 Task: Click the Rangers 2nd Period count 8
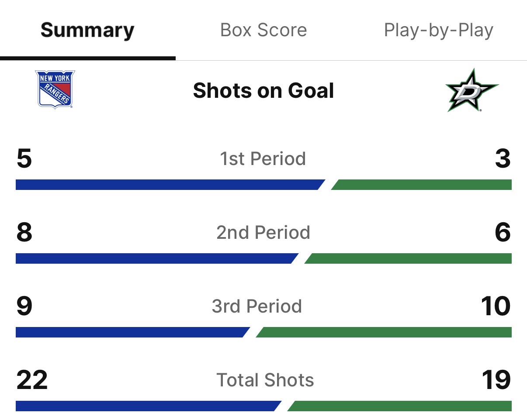point(24,233)
